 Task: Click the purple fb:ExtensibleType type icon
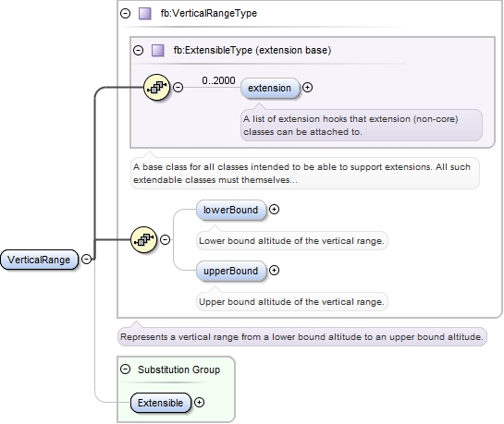coord(158,51)
